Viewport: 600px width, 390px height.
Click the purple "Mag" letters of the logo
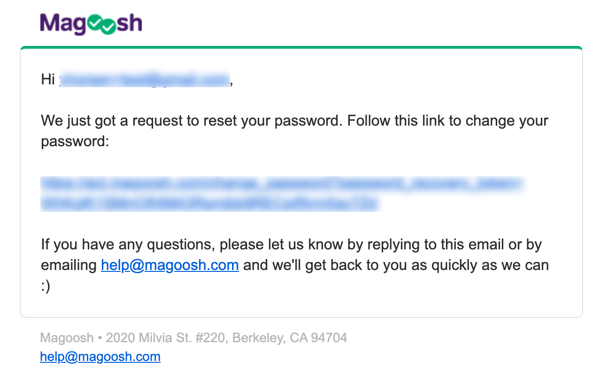(x=63, y=24)
